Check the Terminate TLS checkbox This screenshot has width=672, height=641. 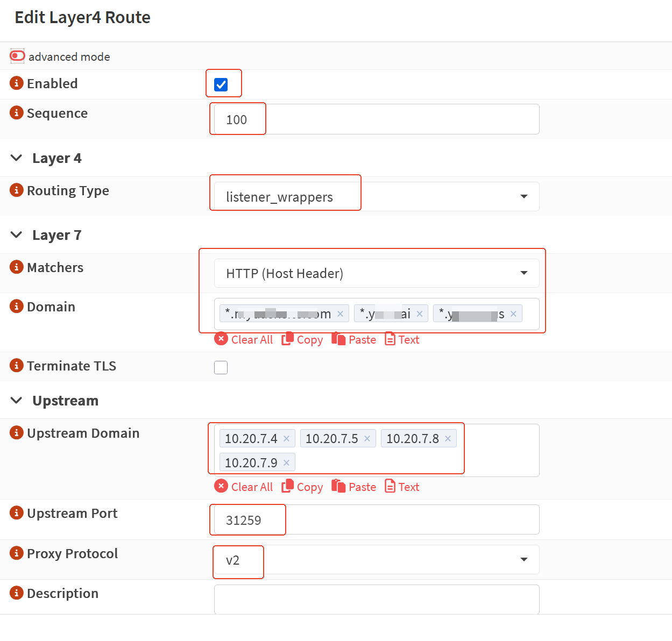tap(221, 367)
